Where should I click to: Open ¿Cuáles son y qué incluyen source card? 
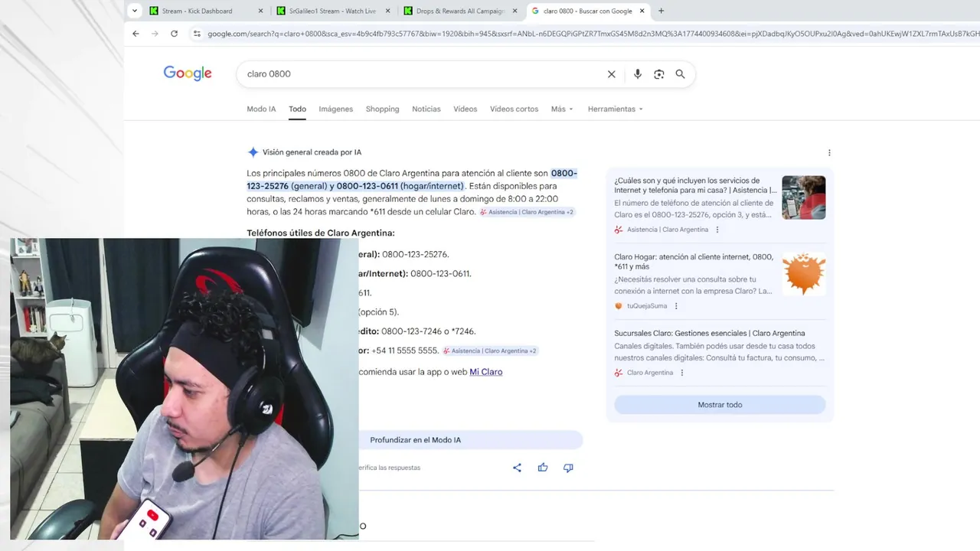(x=695, y=185)
